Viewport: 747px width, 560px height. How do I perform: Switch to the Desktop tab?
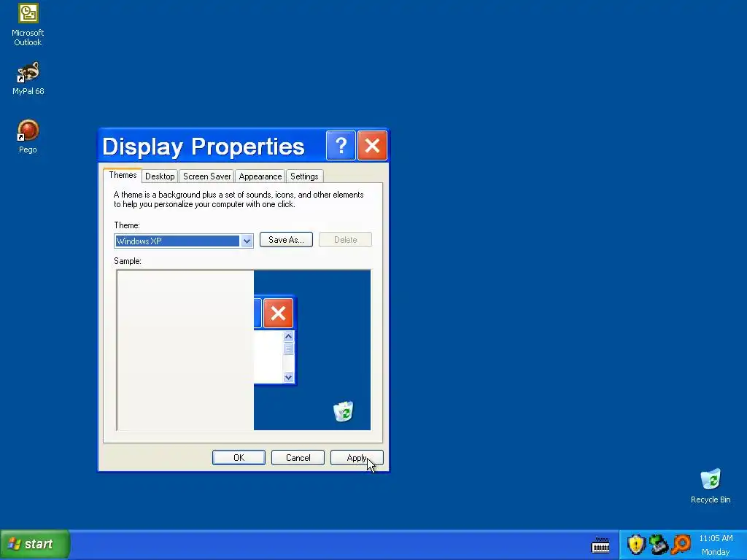[160, 176]
